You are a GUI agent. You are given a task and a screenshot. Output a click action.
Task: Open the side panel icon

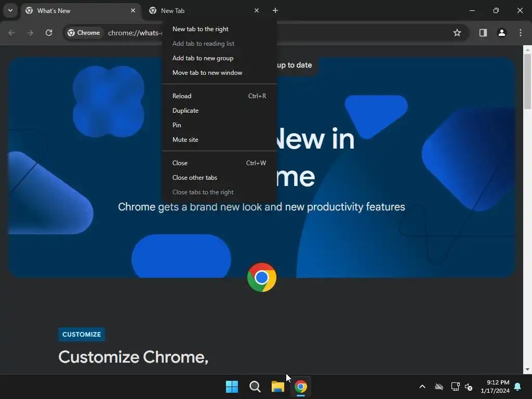click(x=483, y=33)
